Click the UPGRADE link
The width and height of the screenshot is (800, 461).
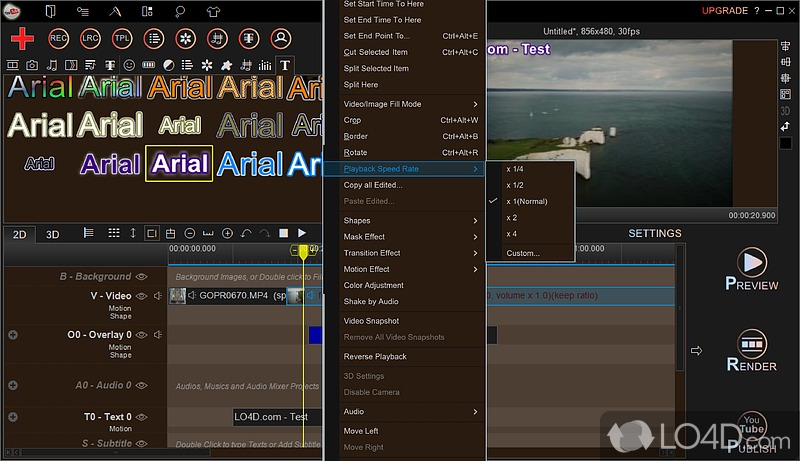tap(723, 10)
